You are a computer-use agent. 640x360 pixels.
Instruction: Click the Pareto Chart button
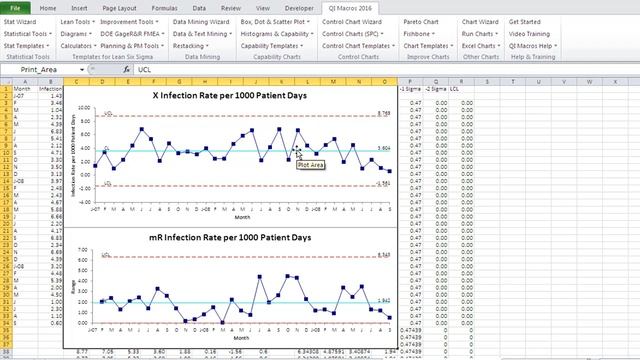[421, 22]
